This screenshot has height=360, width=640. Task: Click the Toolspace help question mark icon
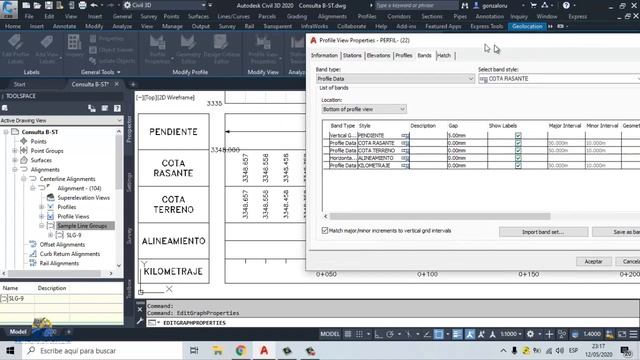(117, 108)
